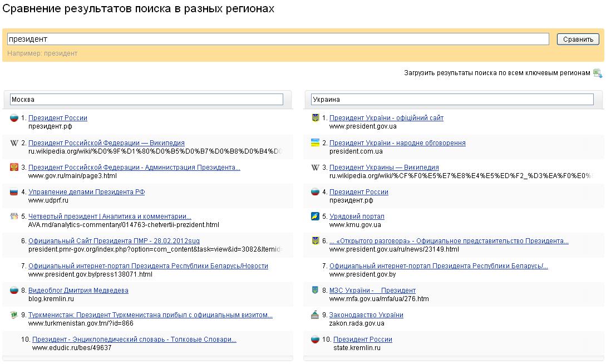Click the Ukrainian trident favicon for president.gov.ua official site

point(316,118)
